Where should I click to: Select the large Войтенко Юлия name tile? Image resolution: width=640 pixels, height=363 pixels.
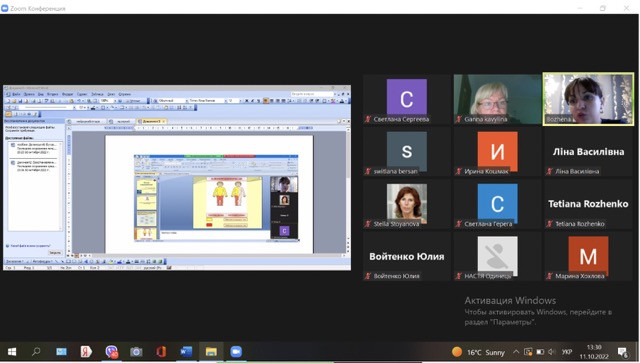click(407, 256)
